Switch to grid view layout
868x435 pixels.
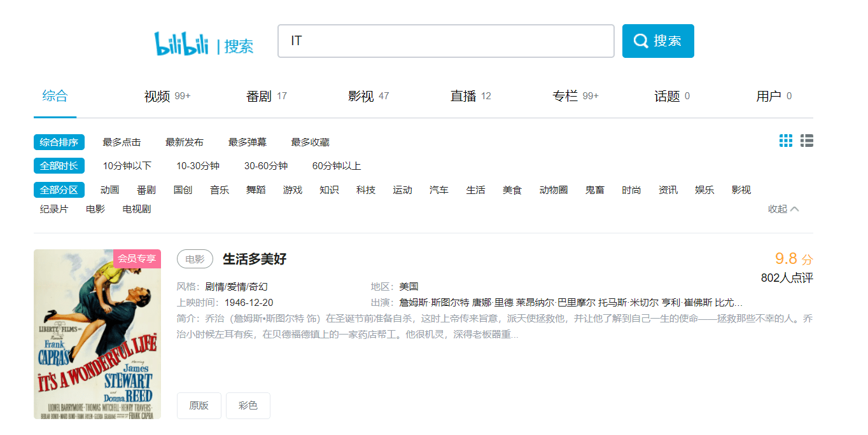[785, 141]
